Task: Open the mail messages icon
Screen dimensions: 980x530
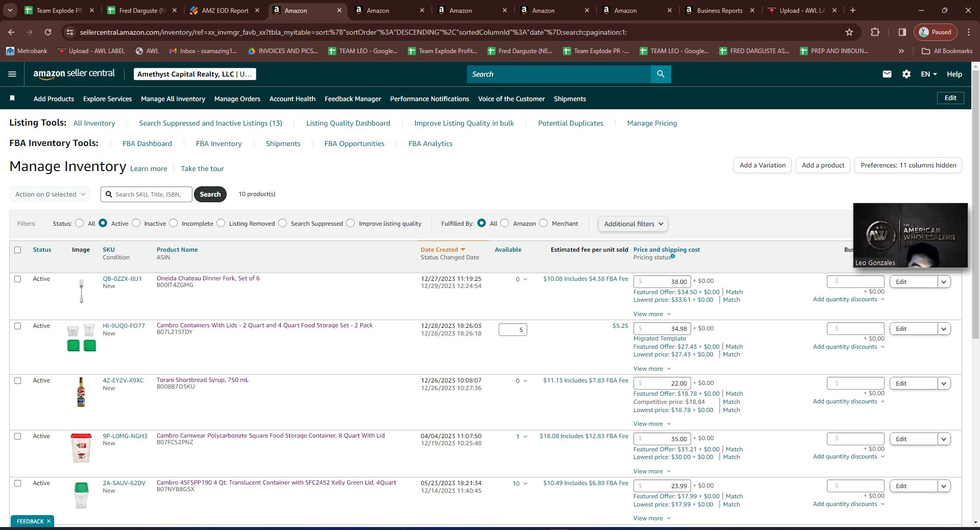Action: point(887,74)
